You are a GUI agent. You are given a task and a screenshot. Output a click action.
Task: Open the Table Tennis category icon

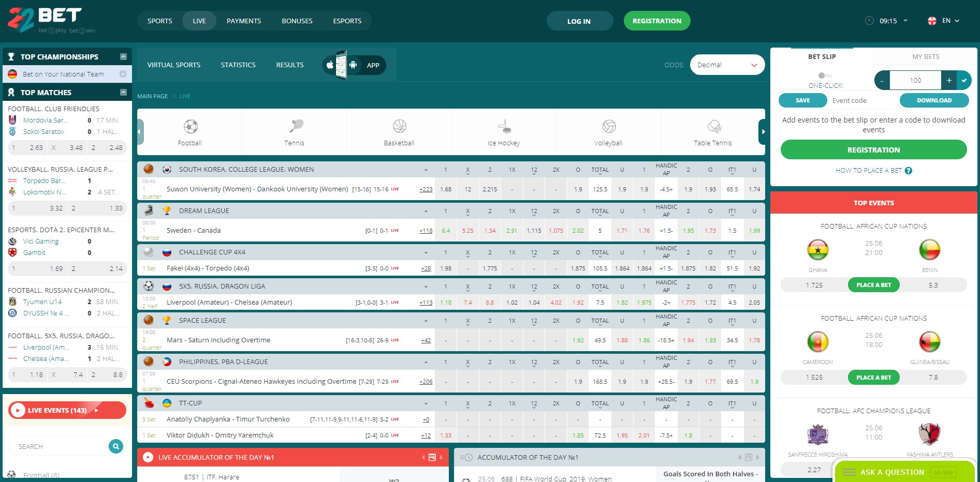tap(714, 126)
